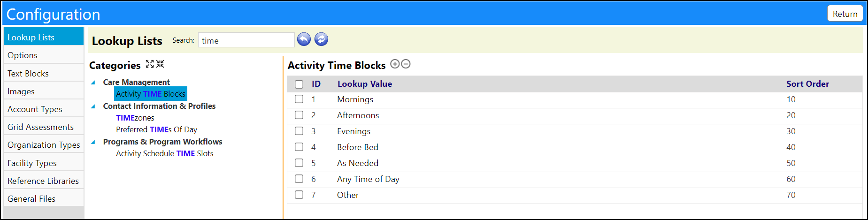Click the Return button

[x=845, y=14]
